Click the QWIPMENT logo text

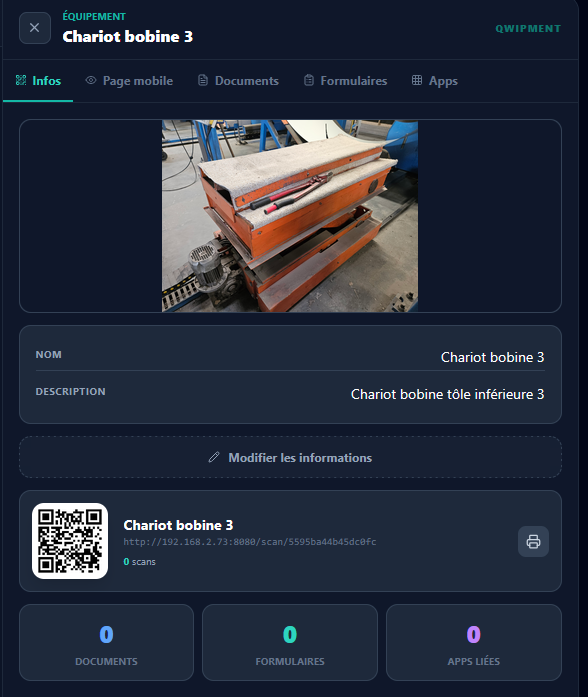(x=528, y=28)
